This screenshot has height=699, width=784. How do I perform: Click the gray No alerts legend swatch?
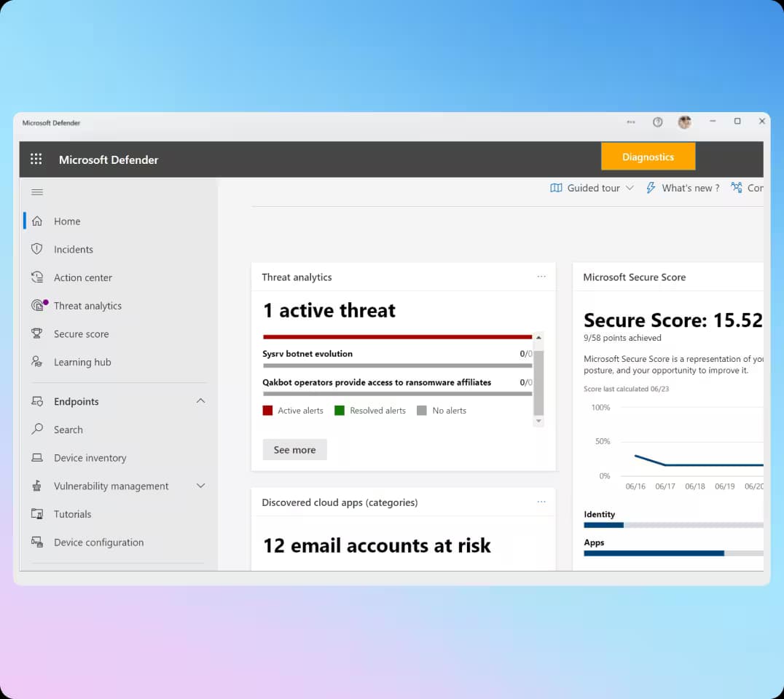[422, 410]
